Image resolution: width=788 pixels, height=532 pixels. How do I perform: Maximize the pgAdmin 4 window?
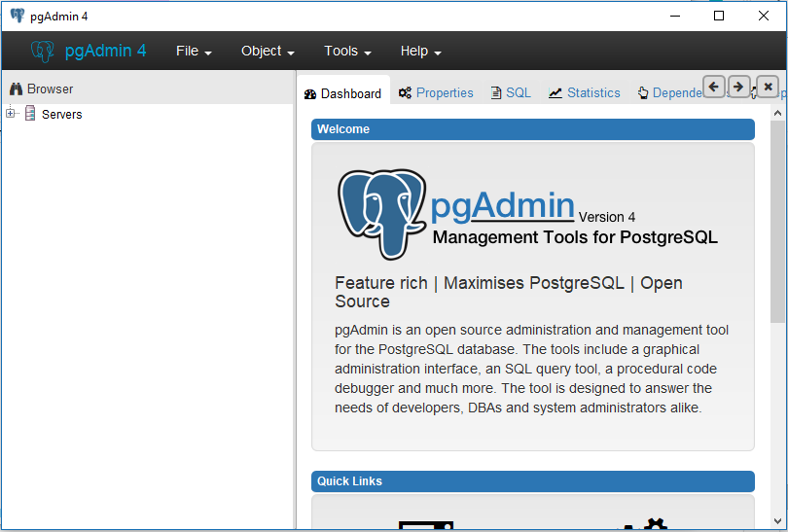click(x=719, y=17)
